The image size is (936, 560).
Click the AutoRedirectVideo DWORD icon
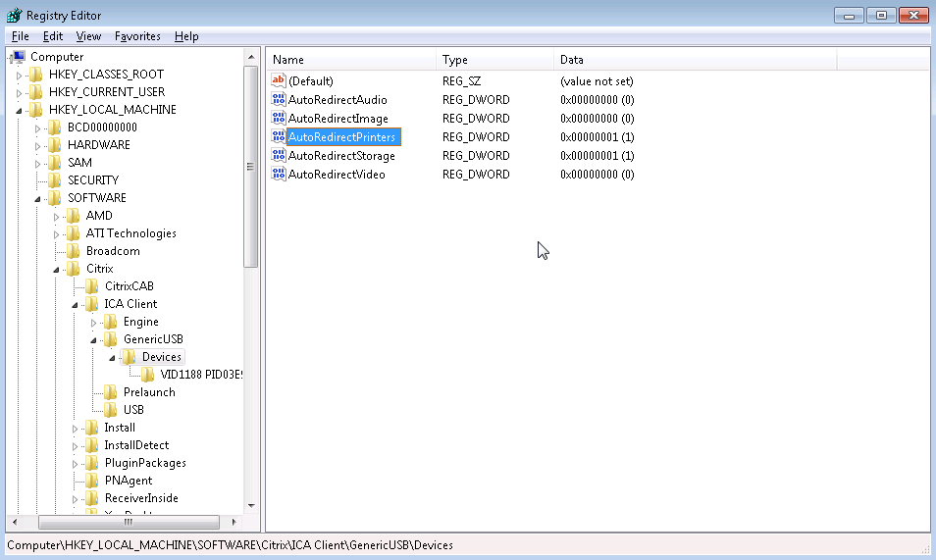pos(279,174)
